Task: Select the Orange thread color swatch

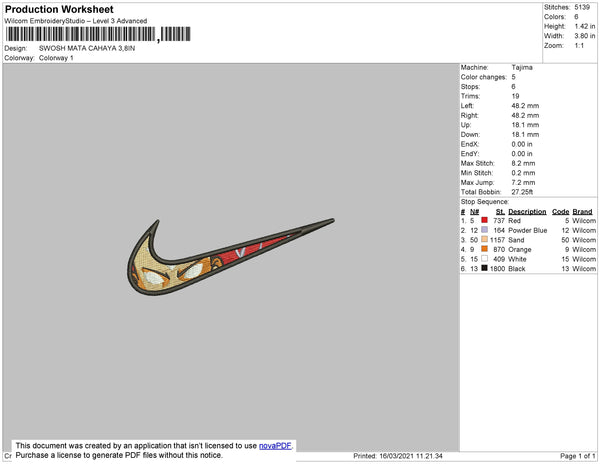Action: click(484, 249)
